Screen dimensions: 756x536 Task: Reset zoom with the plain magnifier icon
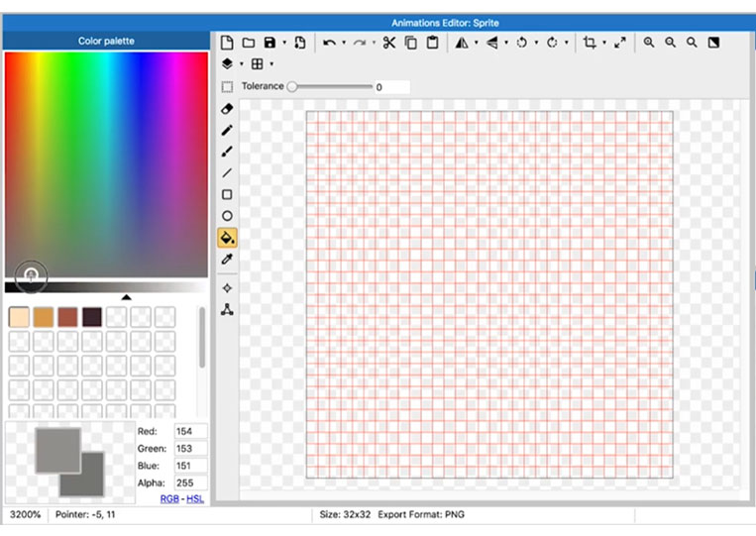692,43
